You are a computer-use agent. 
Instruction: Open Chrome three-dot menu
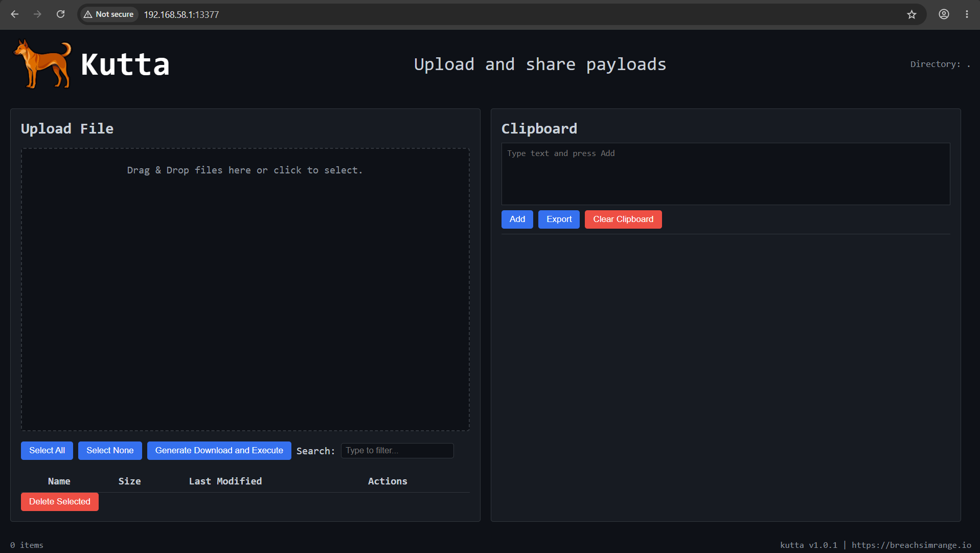point(967,14)
